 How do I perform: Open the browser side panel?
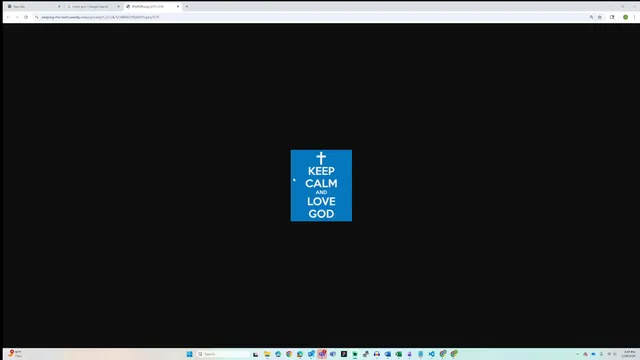coord(612,17)
